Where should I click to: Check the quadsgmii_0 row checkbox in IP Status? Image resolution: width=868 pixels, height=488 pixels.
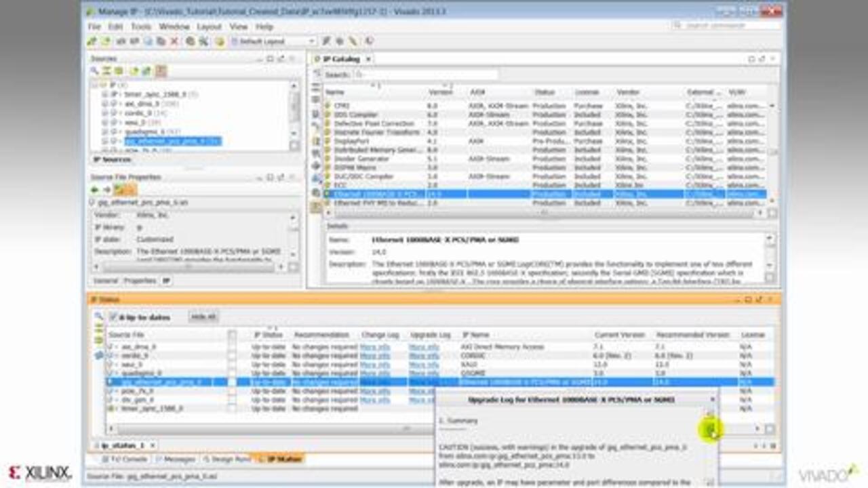coord(233,373)
